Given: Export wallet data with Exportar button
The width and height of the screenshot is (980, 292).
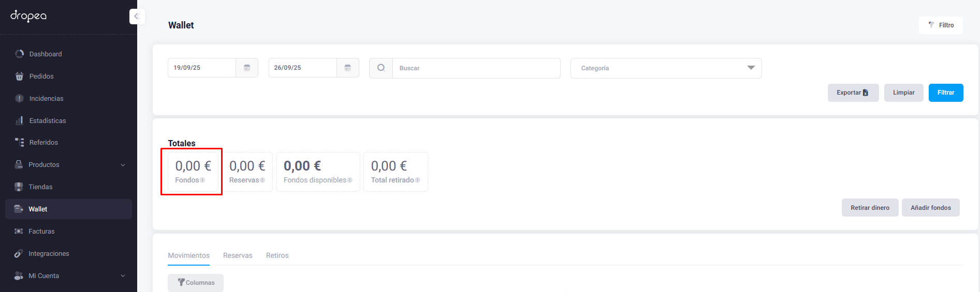Looking at the screenshot, I should click(853, 93).
